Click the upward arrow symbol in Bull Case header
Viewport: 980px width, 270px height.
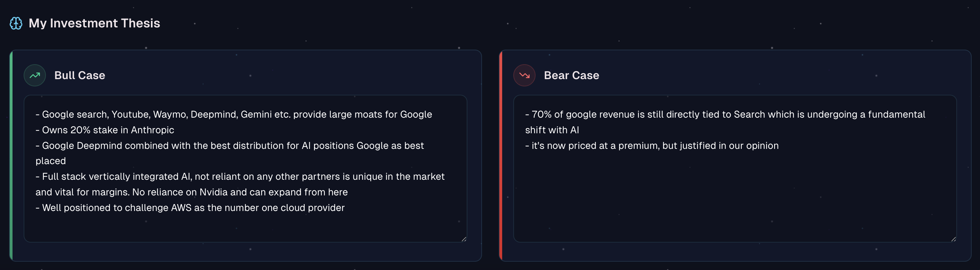34,75
